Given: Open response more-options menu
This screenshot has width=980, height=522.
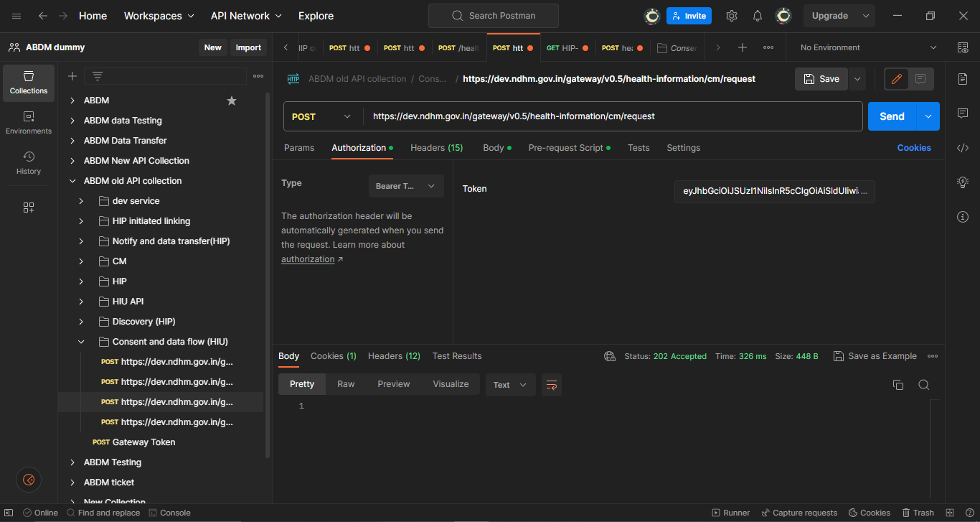Looking at the screenshot, I should coord(933,356).
